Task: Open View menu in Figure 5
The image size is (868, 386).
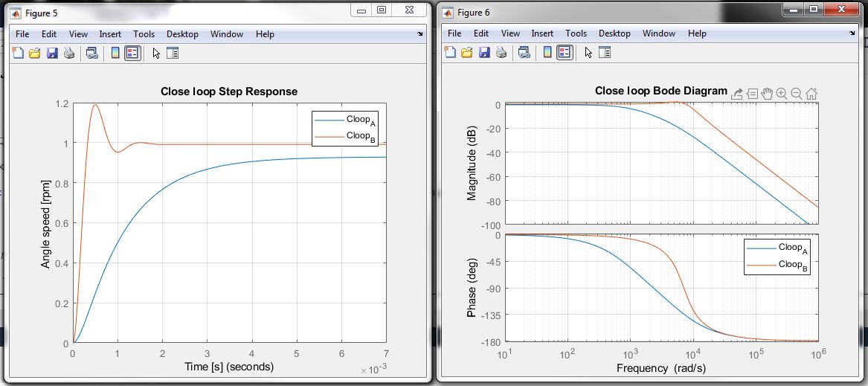Action: tap(78, 34)
